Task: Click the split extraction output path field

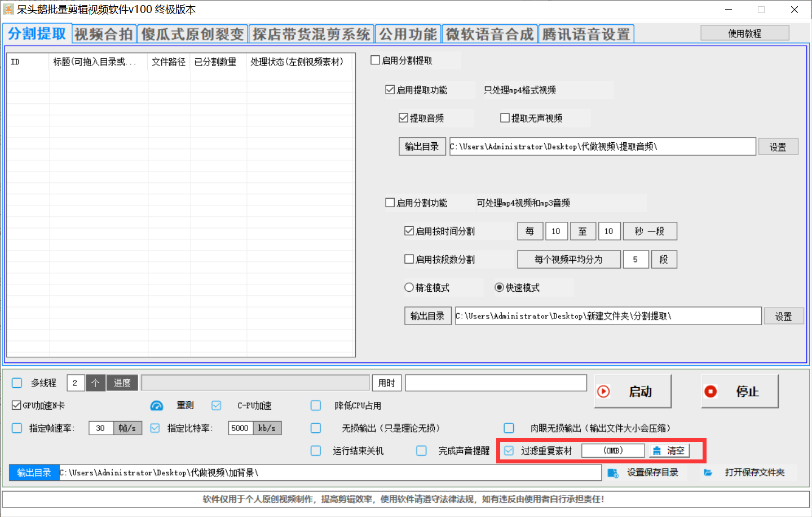Action: click(x=608, y=316)
